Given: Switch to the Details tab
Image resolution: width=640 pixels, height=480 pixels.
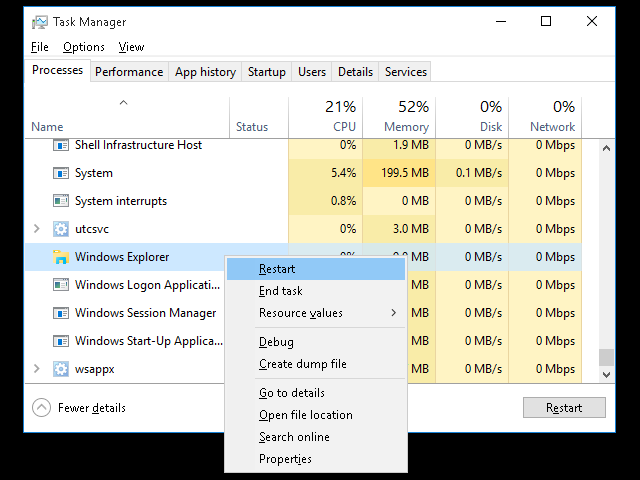Looking at the screenshot, I should click(356, 72).
